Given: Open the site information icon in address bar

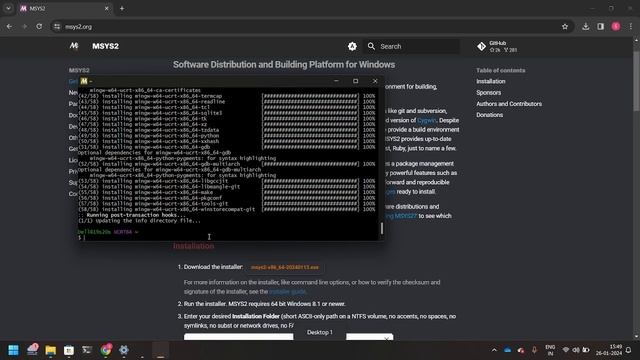Looking at the screenshot, I should tap(57, 27).
